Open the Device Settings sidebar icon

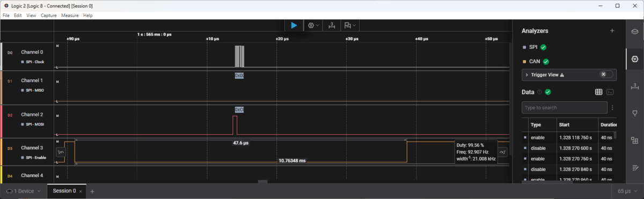tap(634, 31)
